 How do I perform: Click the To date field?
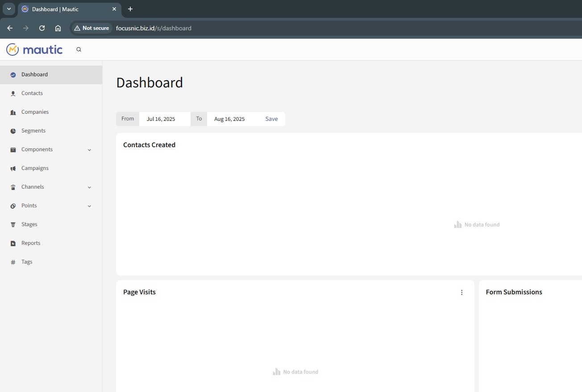232,119
